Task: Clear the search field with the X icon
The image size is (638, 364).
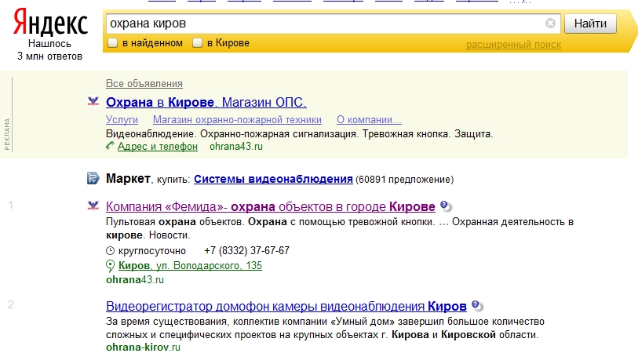Action: click(550, 24)
